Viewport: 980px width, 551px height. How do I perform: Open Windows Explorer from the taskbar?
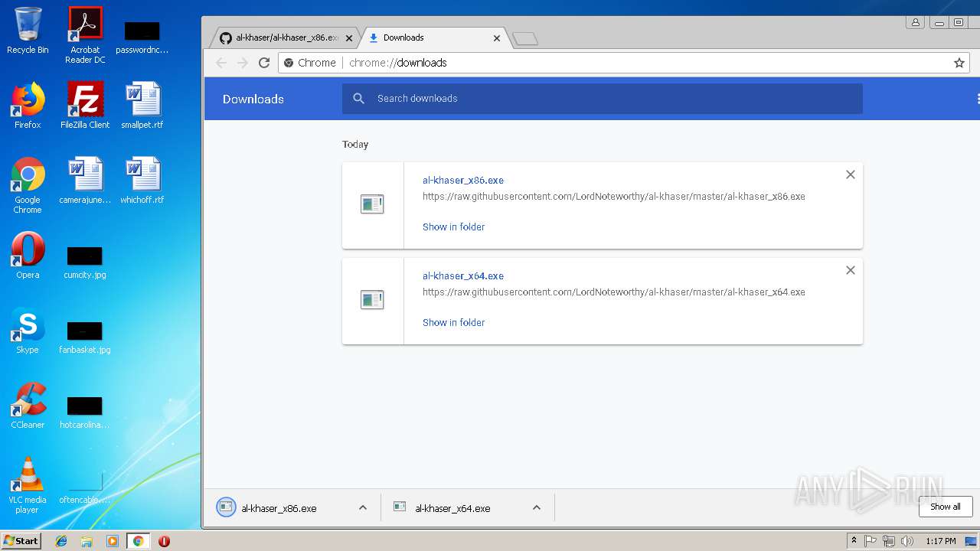87,541
